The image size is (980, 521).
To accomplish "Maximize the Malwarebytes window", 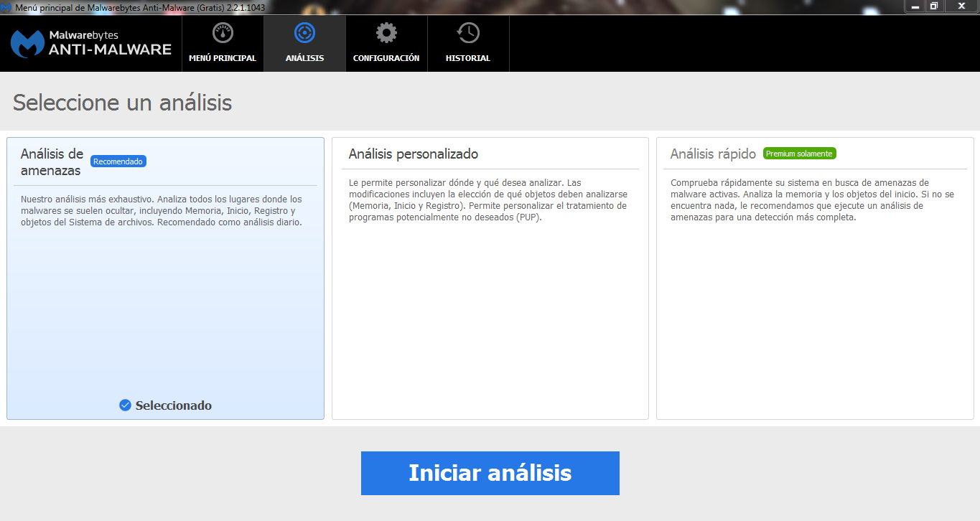I will tap(934, 6).
